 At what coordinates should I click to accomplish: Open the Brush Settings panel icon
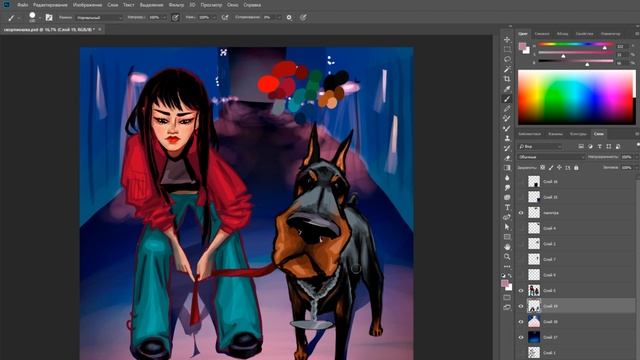(x=49, y=18)
